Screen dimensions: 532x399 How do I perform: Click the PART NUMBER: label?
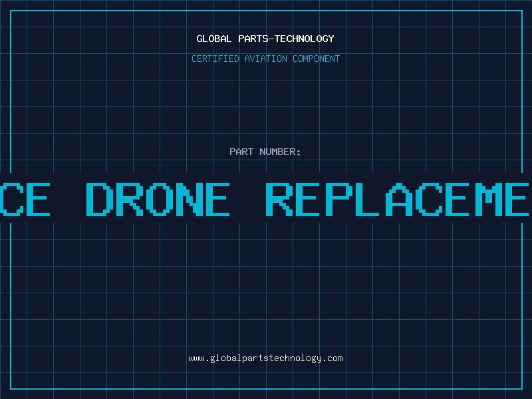tap(265, 152)
